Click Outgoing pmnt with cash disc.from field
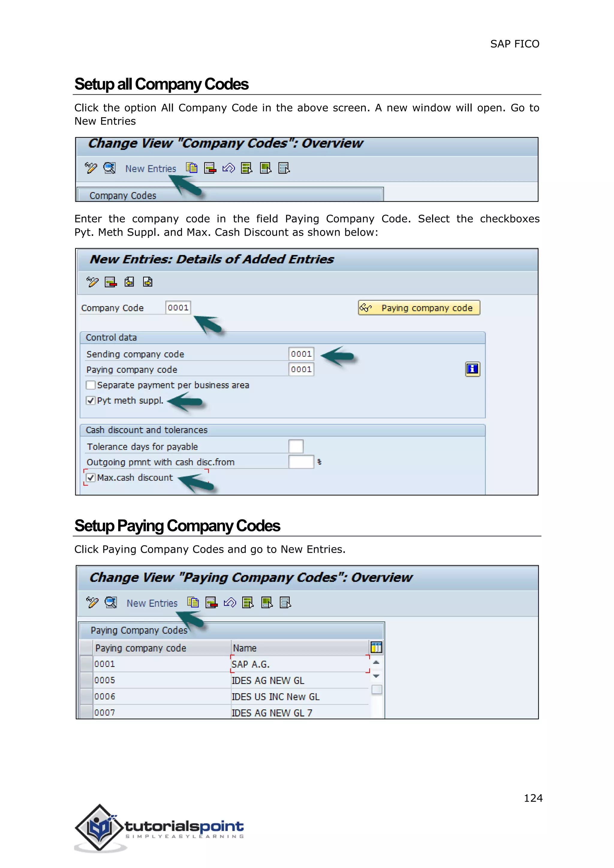Viewport: 614px width, 868px height. [301, 462]
